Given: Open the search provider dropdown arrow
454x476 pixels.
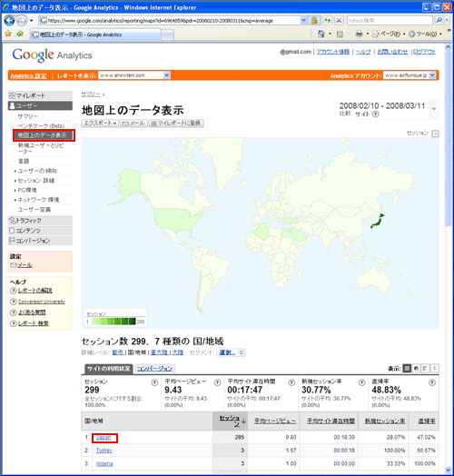Looking at the screenshot, I should pyautogui.click(x=447, y=20).
